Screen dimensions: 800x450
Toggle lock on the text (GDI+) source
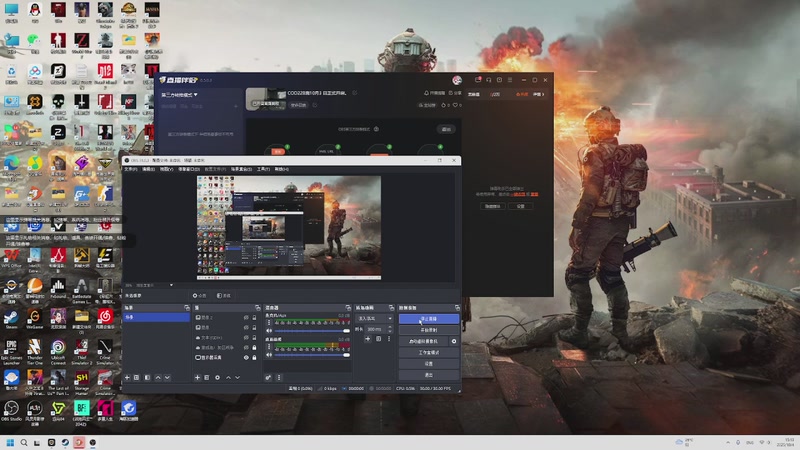(x=254, y=338)
